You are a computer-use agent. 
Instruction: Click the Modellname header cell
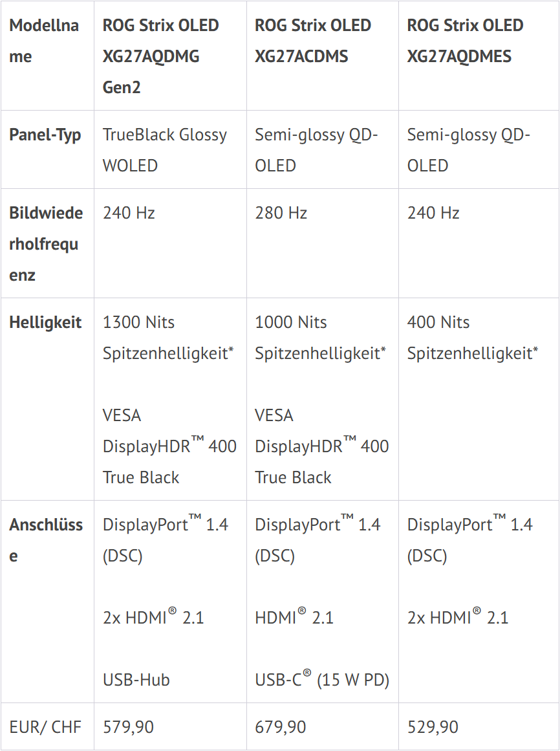coord(44,41)
